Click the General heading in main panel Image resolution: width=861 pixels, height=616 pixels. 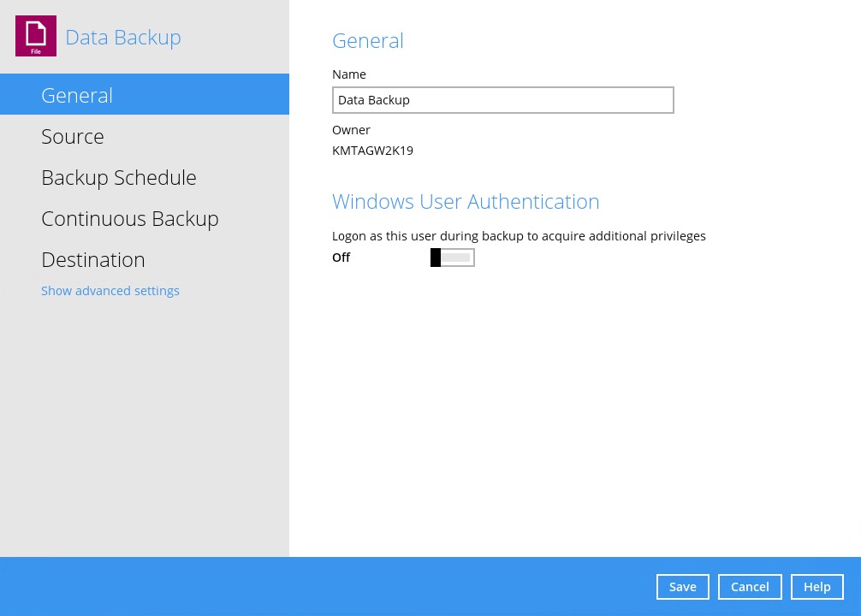[367, 41]
